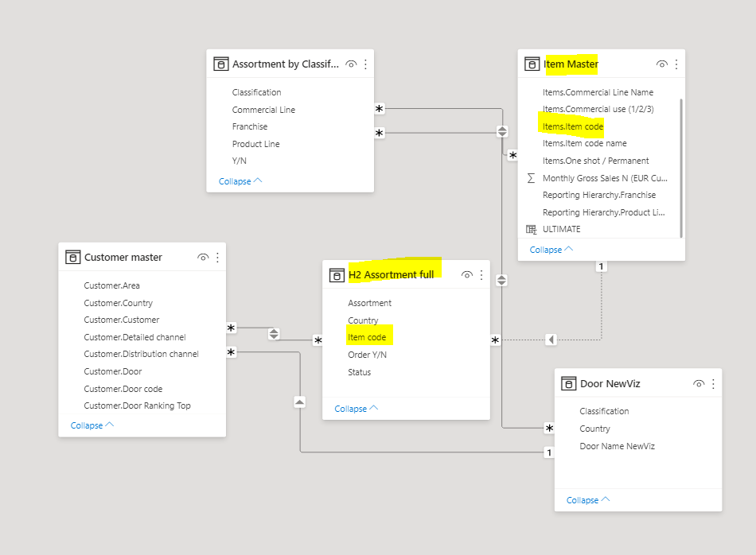
Task: Select Customer.Door code field
Action: click(x=123, y=389)
